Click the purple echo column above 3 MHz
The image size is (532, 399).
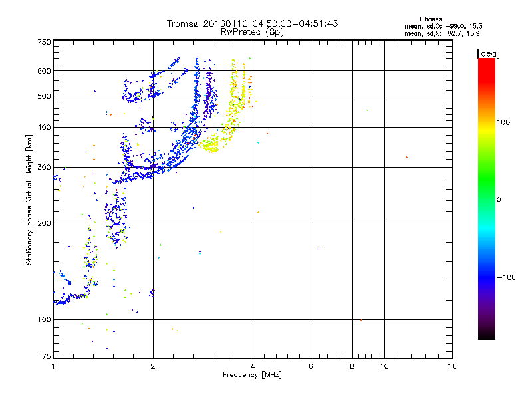click(209, 90)
